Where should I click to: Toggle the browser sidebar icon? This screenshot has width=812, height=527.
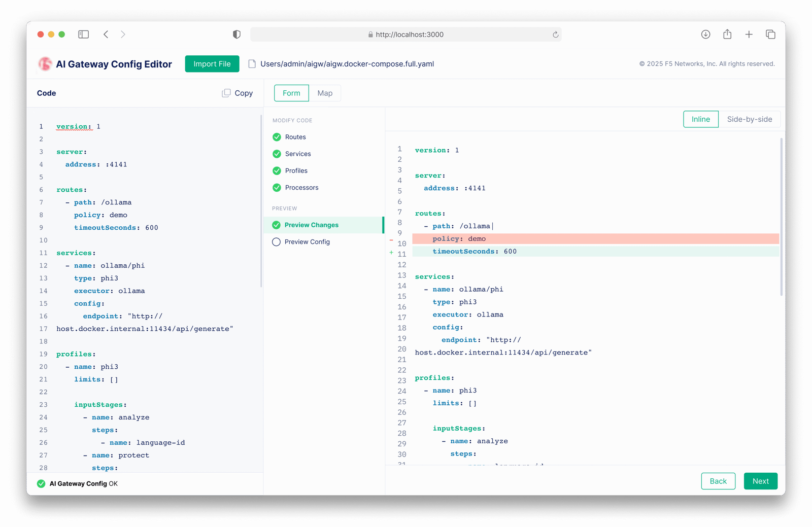pyautogui.click(x=84, y=34)
